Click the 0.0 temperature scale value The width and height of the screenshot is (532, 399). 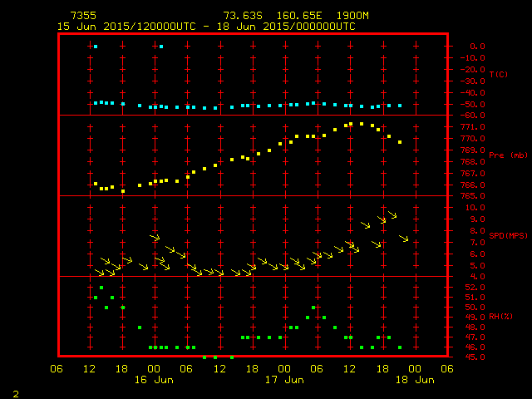click(x=477, y=47)
